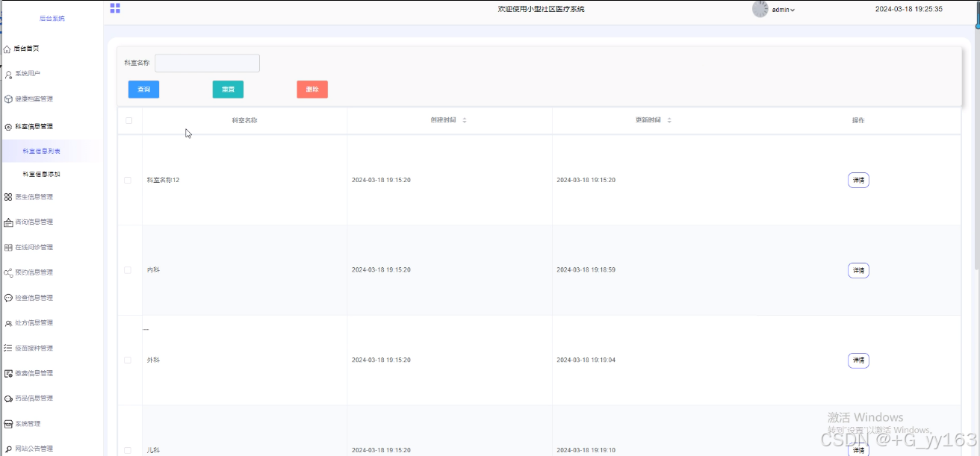Click the icon beside 缴费信息管理
This screenshot has height=456, width=980.
pos(8,373)
